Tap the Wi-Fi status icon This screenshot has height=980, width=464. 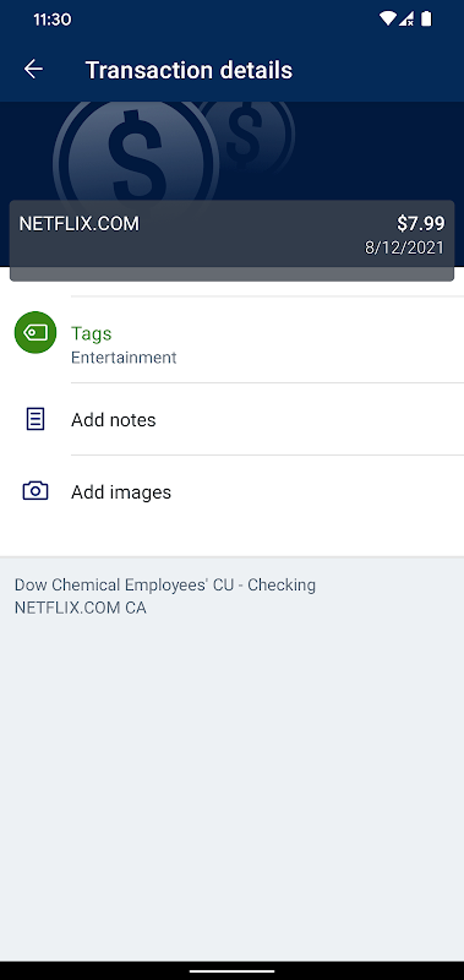(x=387, y=19)
